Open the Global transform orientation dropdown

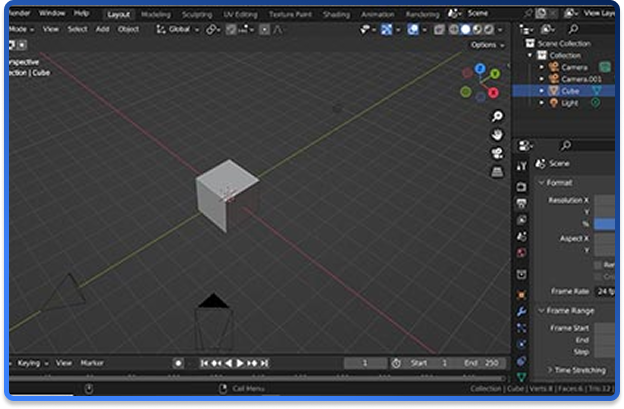click(x=178, y=30)
